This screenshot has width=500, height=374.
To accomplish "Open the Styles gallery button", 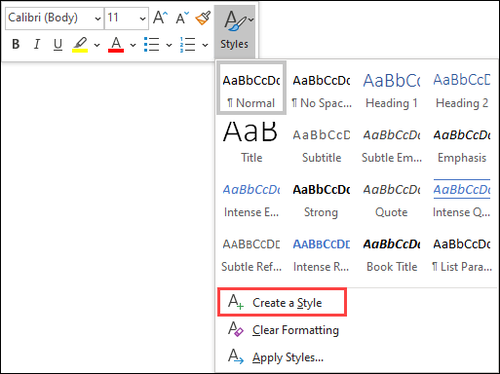I will point(235,31).
